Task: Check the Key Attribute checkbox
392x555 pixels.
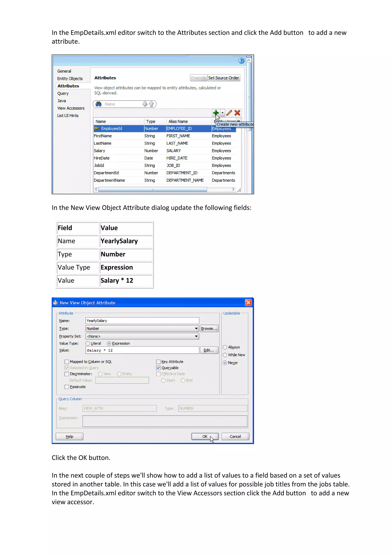Action: (x=158, y=362)
